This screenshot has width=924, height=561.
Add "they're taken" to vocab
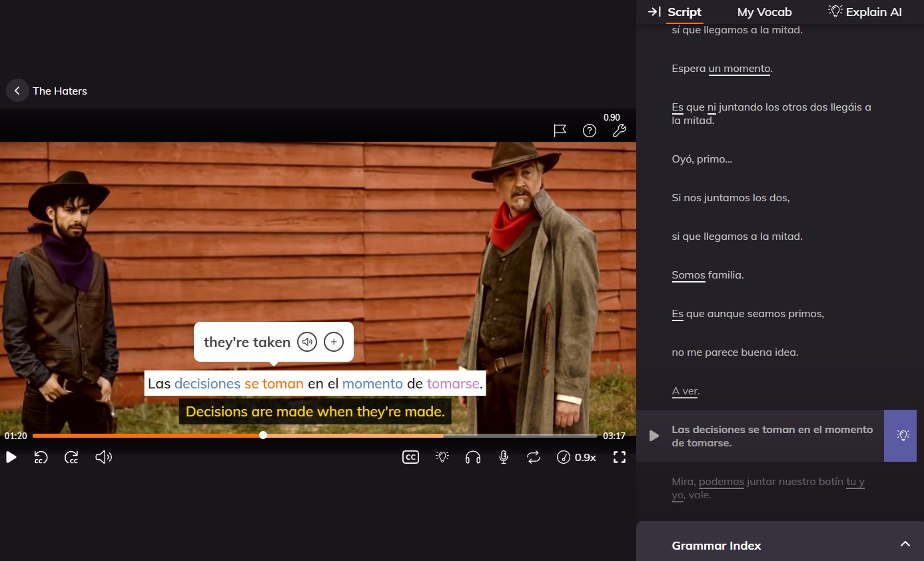(334, 342)
